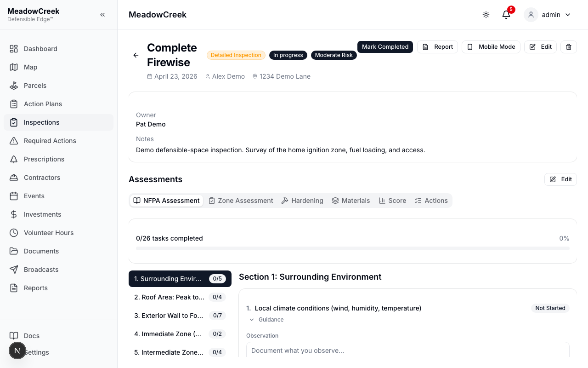Viewport: 588px width, 368px height.
Task: Go to Investments page
Action: [58, 214]
